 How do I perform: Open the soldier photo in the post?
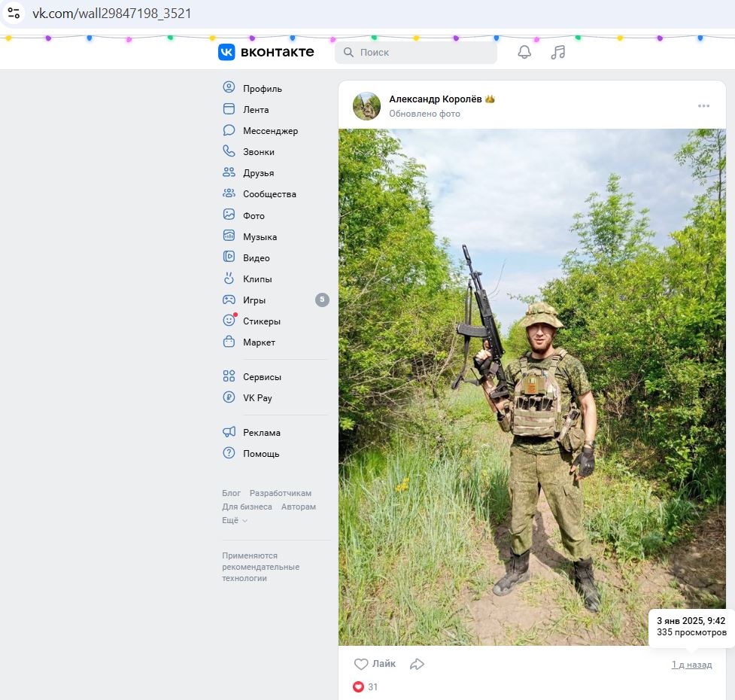(532, 387)
